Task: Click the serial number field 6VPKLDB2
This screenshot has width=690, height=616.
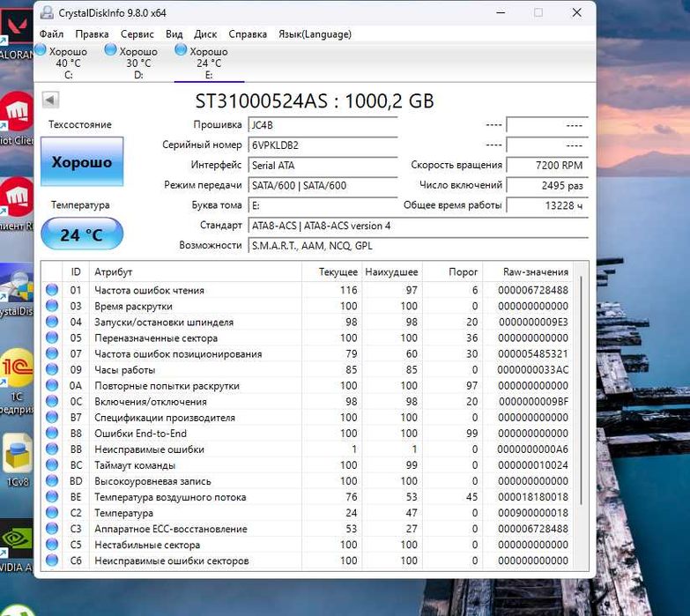Action: click(323, 145)
